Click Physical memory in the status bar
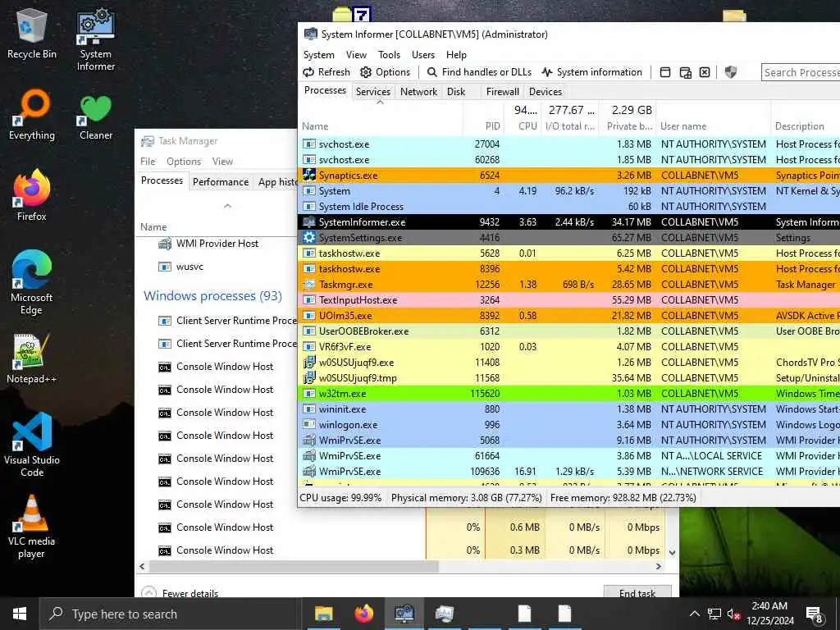This screenshot has width=840, height=630. pos(467,498)
